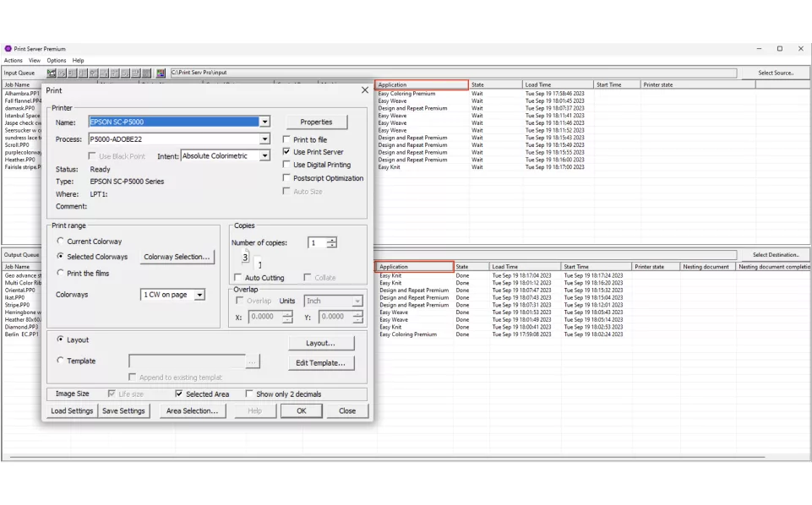Open the Colorways per page dropdown

pyautogui.click(x=199, y=295)
